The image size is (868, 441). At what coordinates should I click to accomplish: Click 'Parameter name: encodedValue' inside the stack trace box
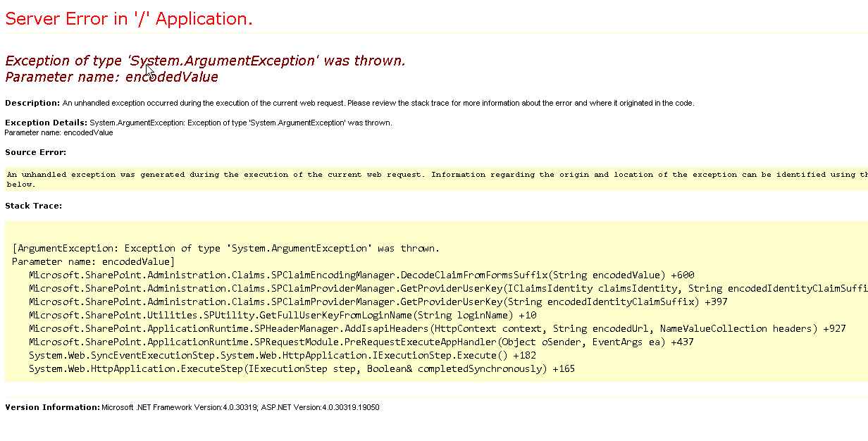pyautogui.click(x=89, y=261)
